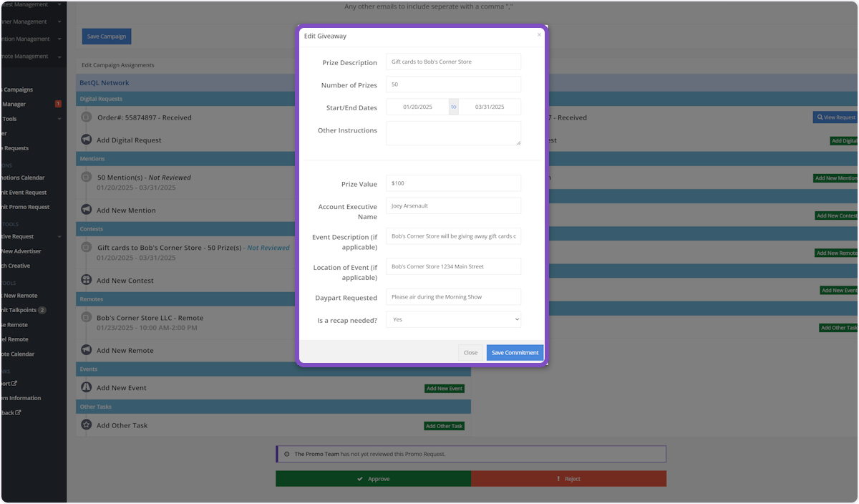Click the Daypart Requested field
Screen dimensions: 859x504
click(453, 297)
